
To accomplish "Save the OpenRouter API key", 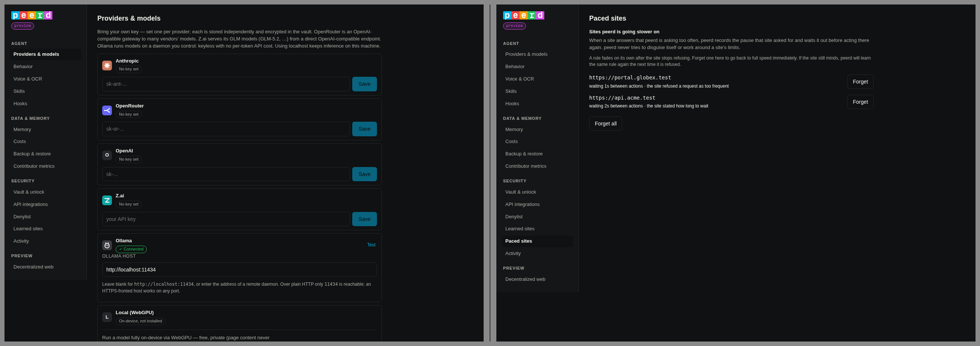I will click(365, 129).
